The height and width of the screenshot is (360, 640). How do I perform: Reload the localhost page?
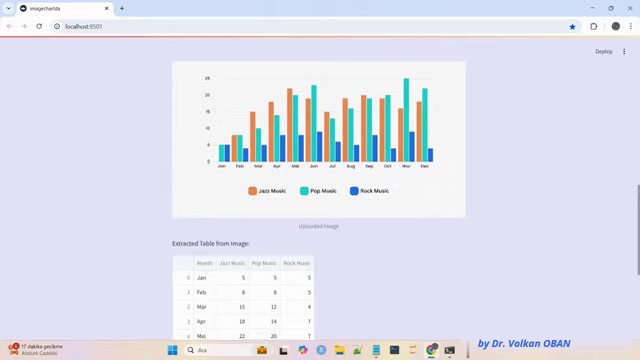[x=39, y=26]
